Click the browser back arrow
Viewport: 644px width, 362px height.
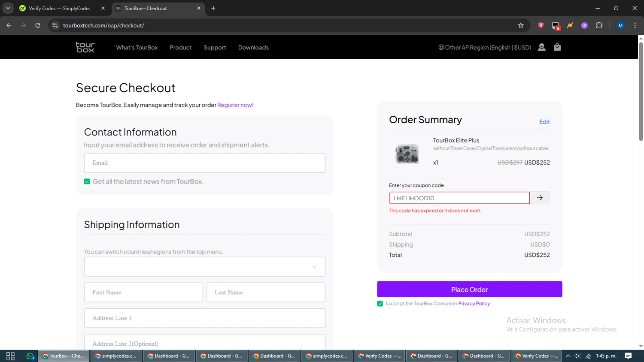[x=9, y=25]
